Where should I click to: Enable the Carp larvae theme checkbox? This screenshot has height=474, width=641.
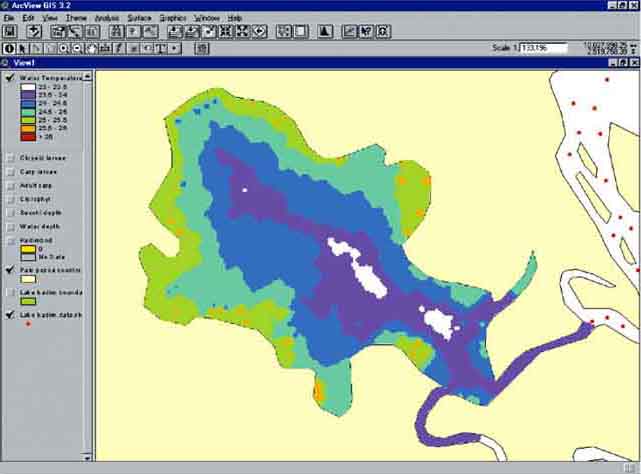(x=10, y=171)
